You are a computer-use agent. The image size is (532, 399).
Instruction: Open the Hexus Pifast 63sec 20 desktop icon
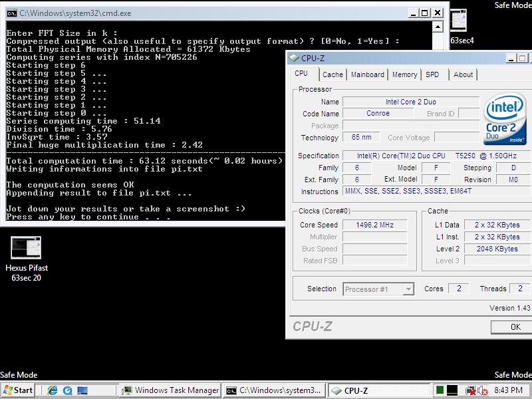click(27, 259)
